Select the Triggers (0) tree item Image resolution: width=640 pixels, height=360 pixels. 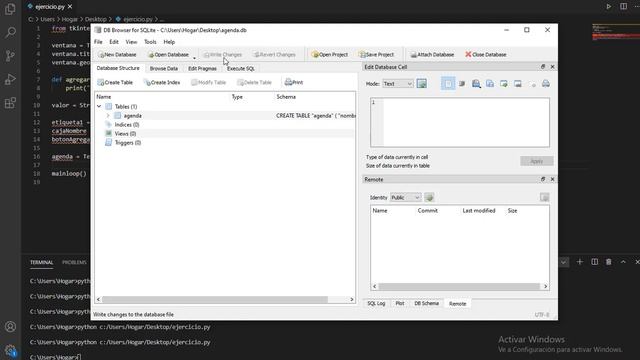coord(128,142)
